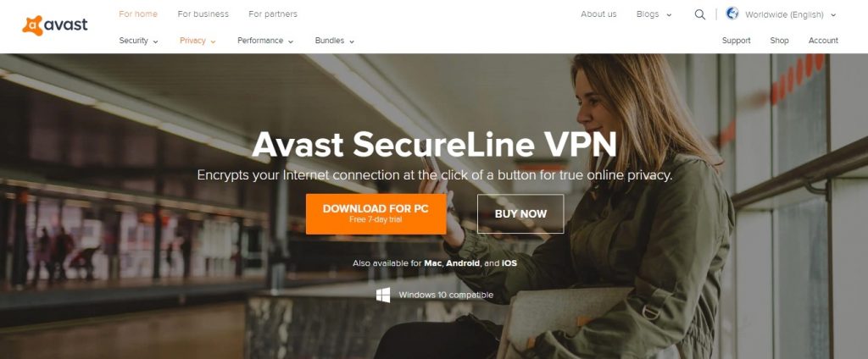The image size is (868, 359).
Task: Expand the Security dropdown menu
Action: tap(138, 41)
